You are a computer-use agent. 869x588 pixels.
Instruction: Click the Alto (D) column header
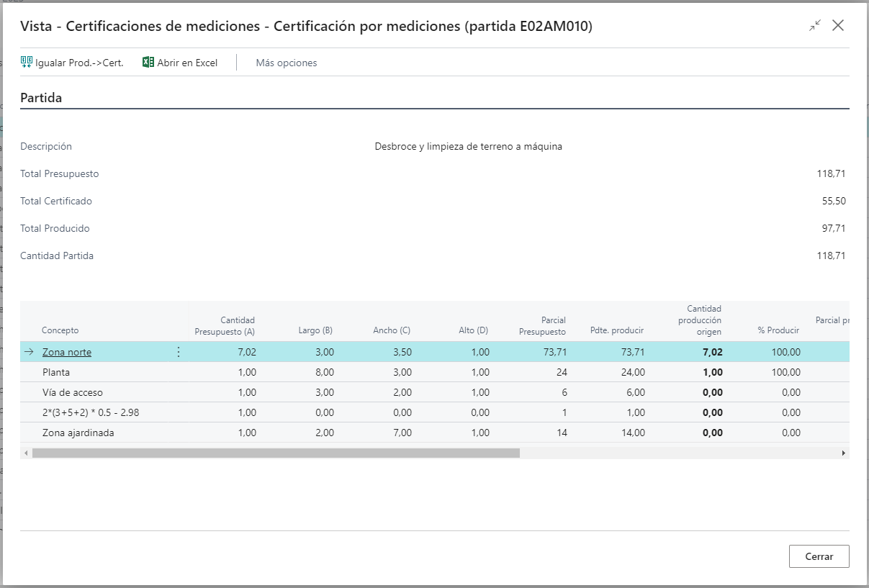click(x=474, y=330)
